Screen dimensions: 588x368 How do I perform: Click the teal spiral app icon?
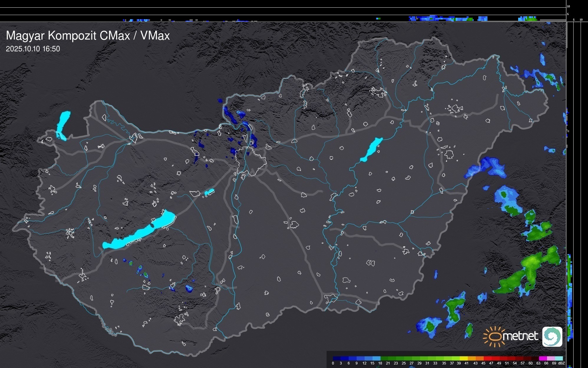tap(552, 336)
